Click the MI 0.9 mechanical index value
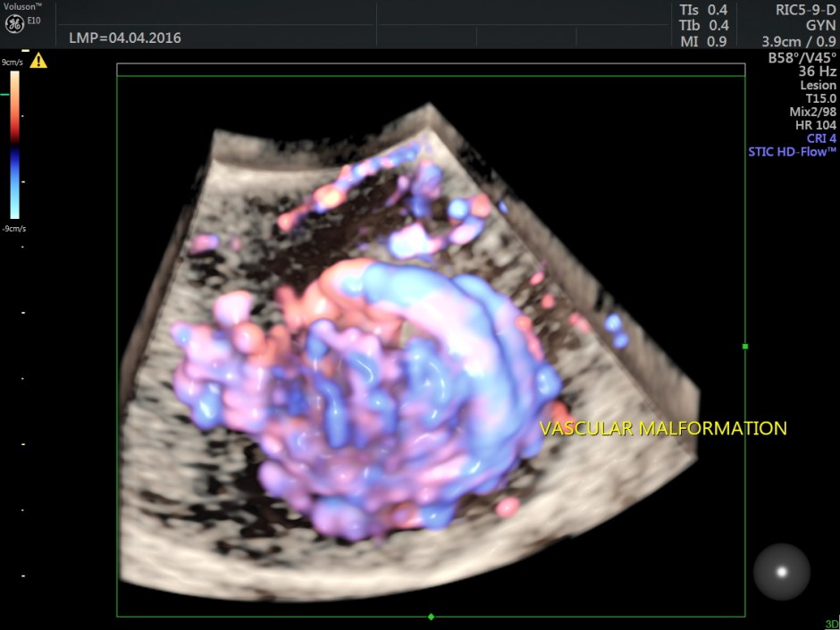 [x=704, y=40]
